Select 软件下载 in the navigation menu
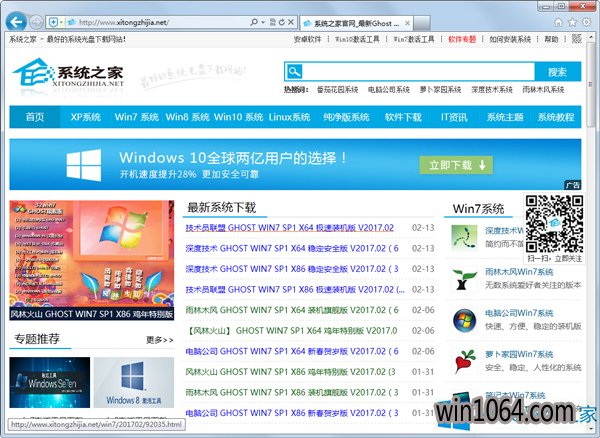Image resolution: width=600 pixels, height=438 pixels. click(x=403, y=117)
